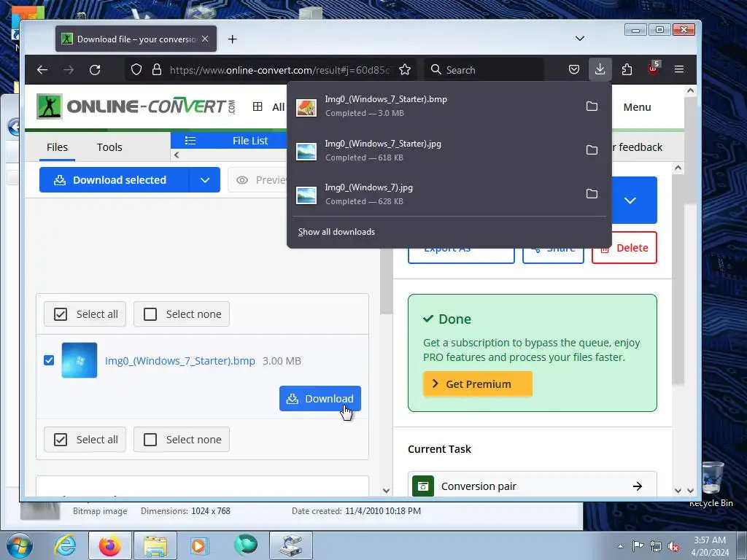747x560 pixels.
Task: Click the network tray icon
Action: (656, 546)
